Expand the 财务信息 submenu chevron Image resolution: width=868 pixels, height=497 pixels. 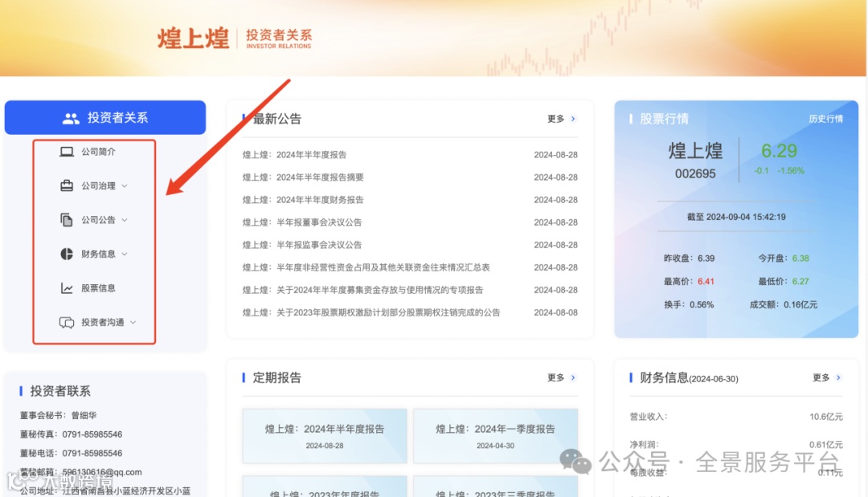coord(125,254)
